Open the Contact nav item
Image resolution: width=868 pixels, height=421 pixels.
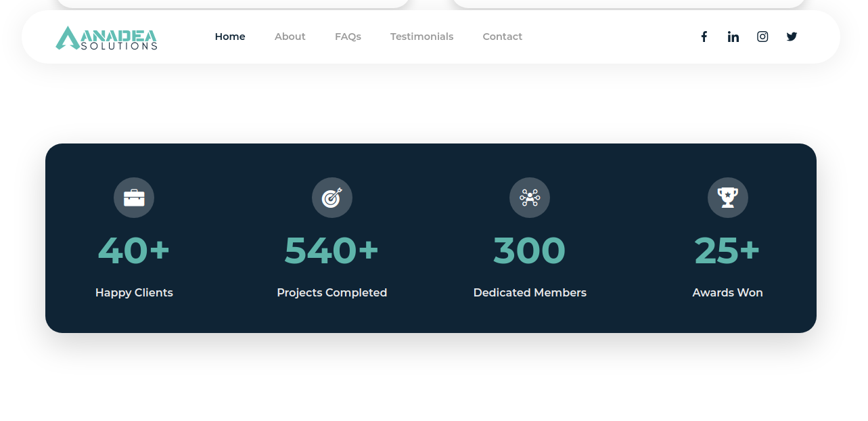point(502,37)
